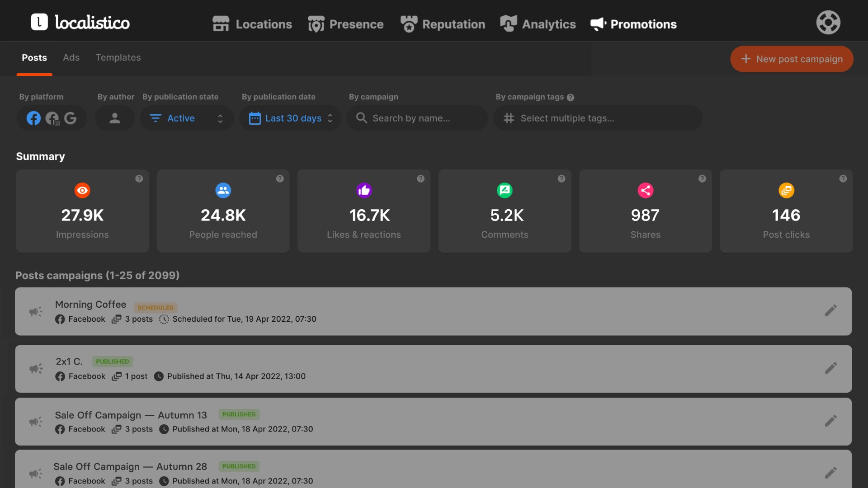Screen dimensions: 868x488
Task: Click help icon beside campaign tags label
Action: pyautogui.click(x=571, y=97)
